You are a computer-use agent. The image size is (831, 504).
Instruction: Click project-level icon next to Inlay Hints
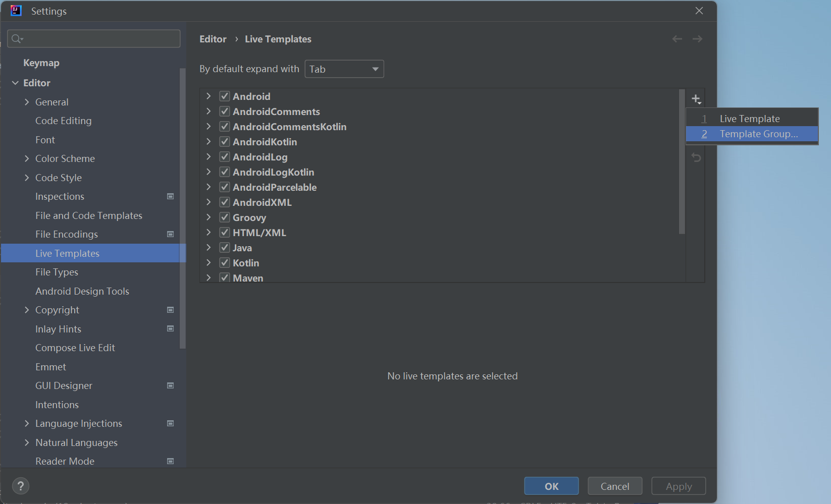point(171,328)
